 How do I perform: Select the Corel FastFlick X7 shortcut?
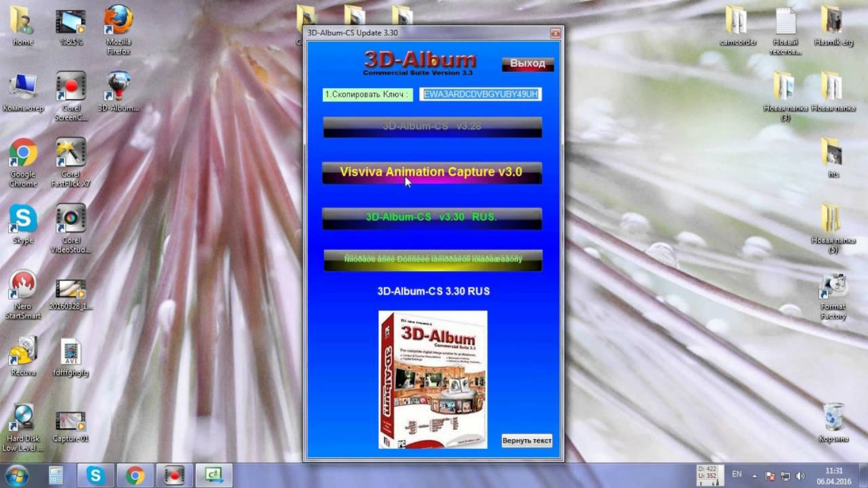[x=71, y=163]
